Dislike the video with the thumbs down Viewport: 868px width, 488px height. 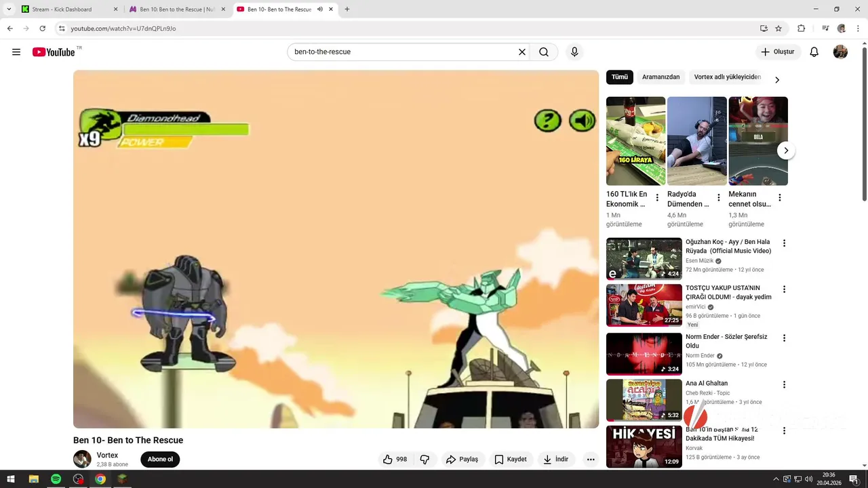point(425,460)
